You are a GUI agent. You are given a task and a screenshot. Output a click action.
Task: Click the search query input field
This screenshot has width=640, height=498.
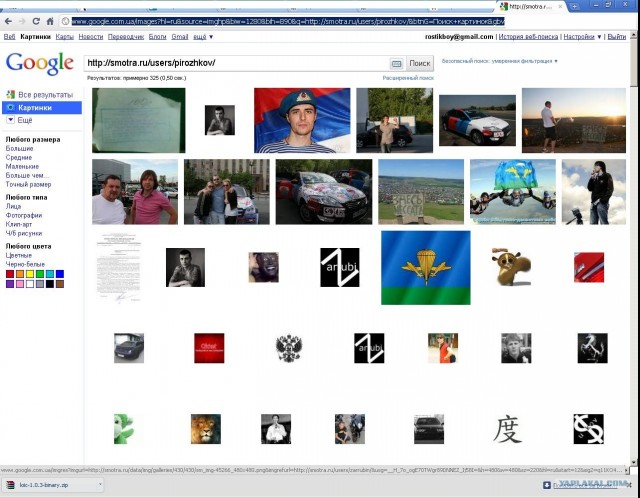(x=237, y=63)
